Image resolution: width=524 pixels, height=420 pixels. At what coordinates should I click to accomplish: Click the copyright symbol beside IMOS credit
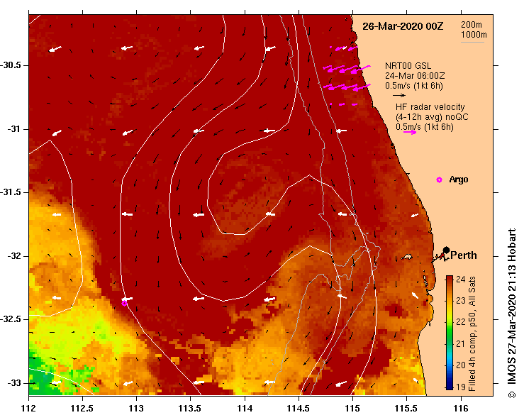click(x=512, y=395)
